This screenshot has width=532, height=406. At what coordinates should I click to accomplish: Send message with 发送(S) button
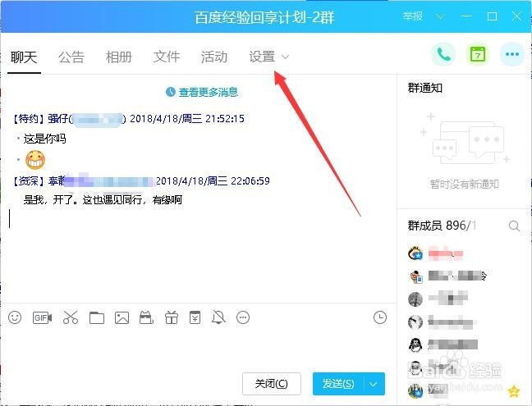coord(338,384)
